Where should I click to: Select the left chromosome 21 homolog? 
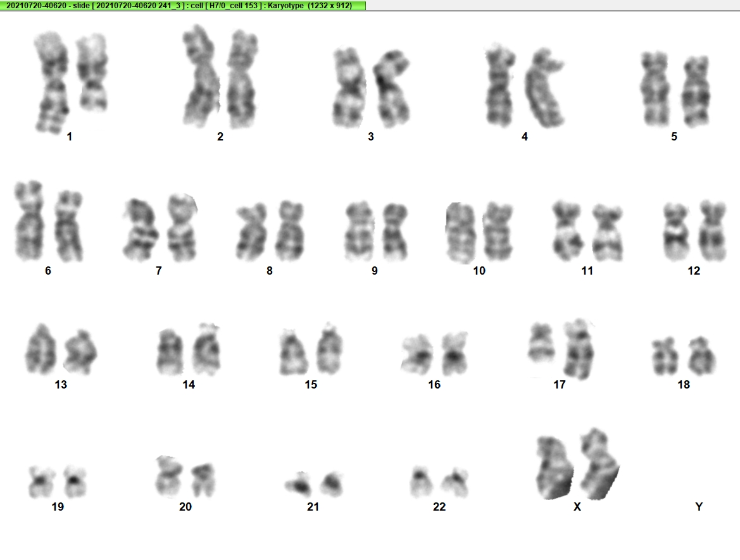click(299, 483)
